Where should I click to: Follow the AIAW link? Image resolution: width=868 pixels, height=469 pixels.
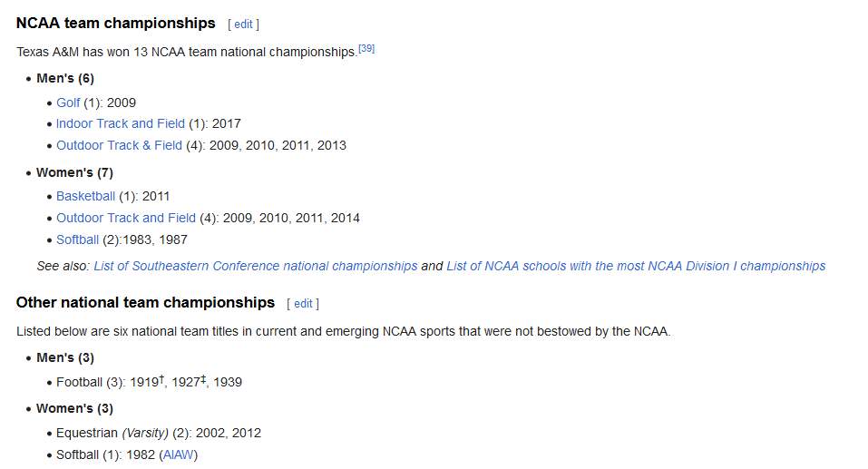pos(179,454)
